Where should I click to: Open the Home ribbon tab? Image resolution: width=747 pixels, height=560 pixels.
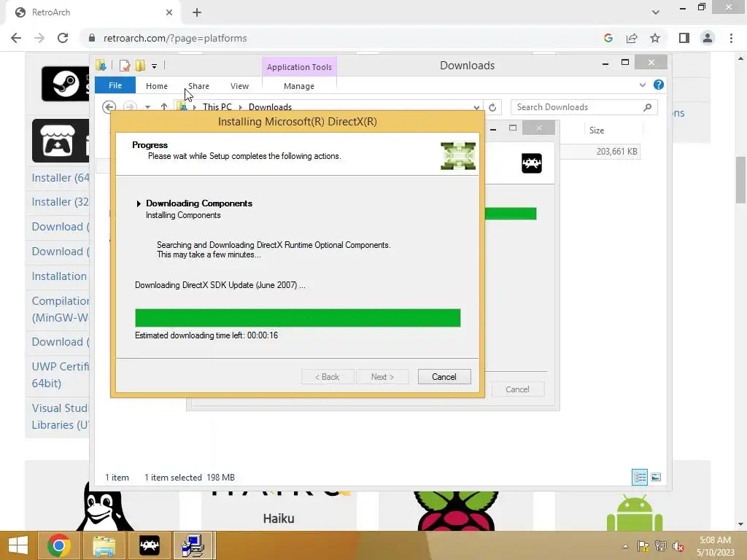tap(157, 86)
